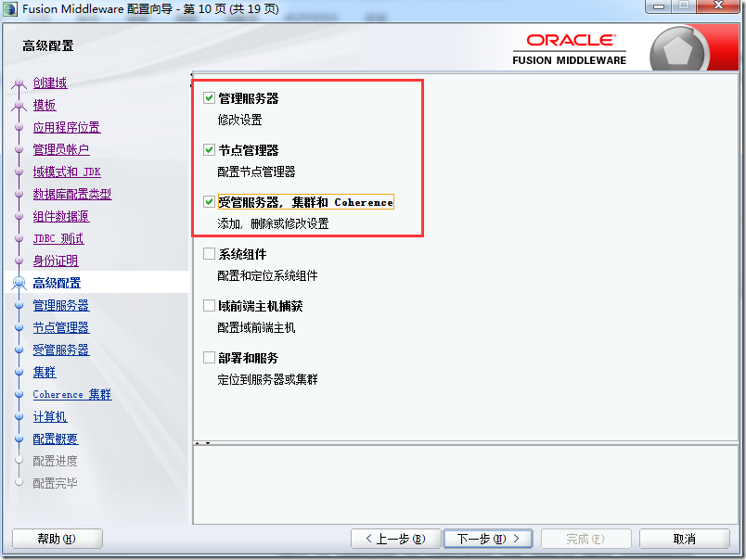746x560 pixels.
Task: Click the 帮助(H) button
Action: click(58, 539)
